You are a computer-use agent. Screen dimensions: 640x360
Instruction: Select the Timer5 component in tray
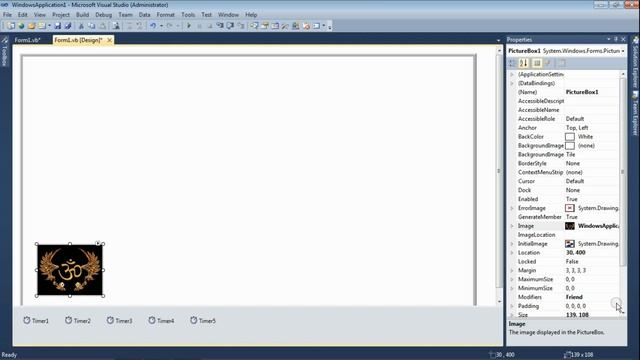203,321
